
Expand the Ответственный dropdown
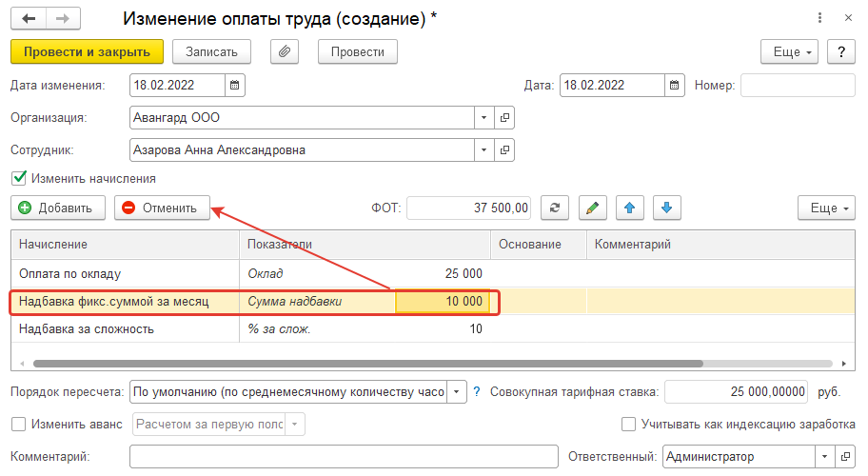824,457
